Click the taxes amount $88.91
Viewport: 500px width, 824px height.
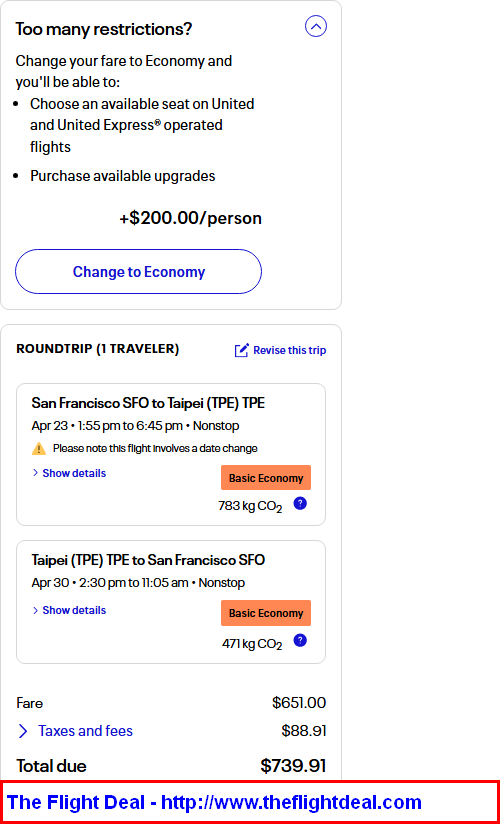pos(304,731)
